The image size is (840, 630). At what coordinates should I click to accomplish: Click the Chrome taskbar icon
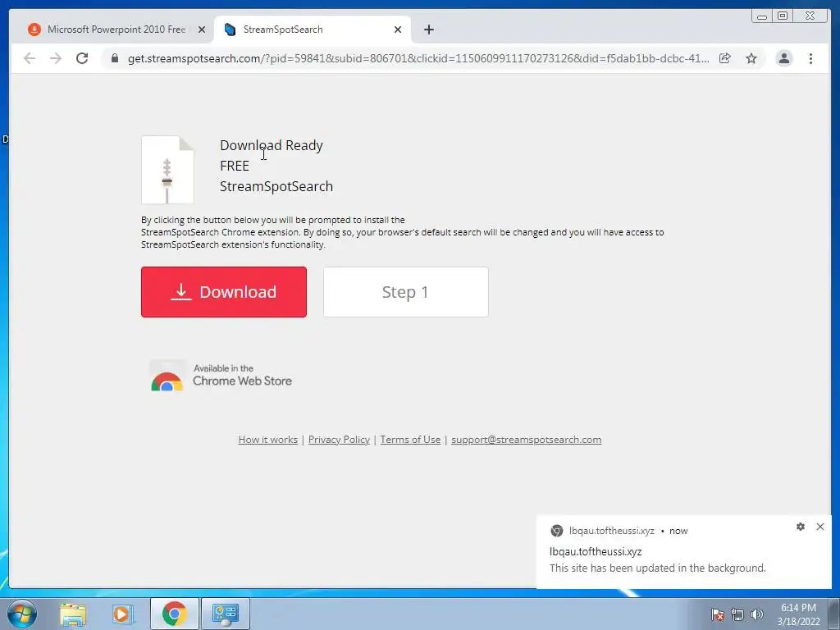click(174, 614)
